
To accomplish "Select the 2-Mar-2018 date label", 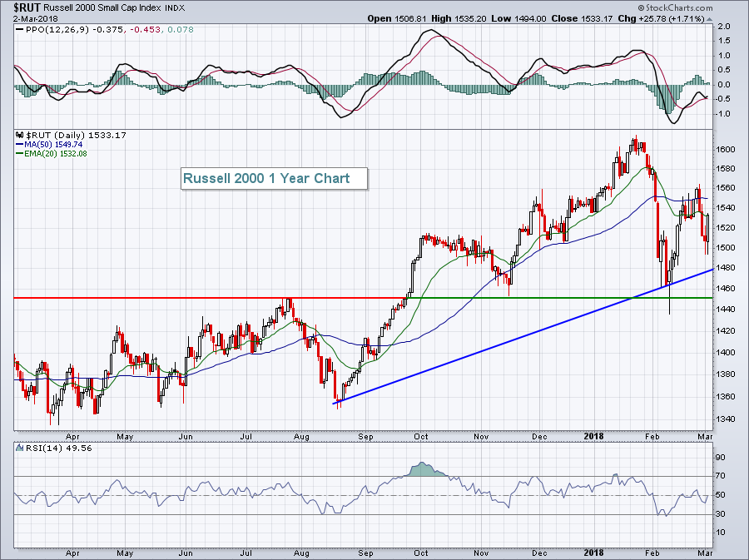I will click(35, 18).
